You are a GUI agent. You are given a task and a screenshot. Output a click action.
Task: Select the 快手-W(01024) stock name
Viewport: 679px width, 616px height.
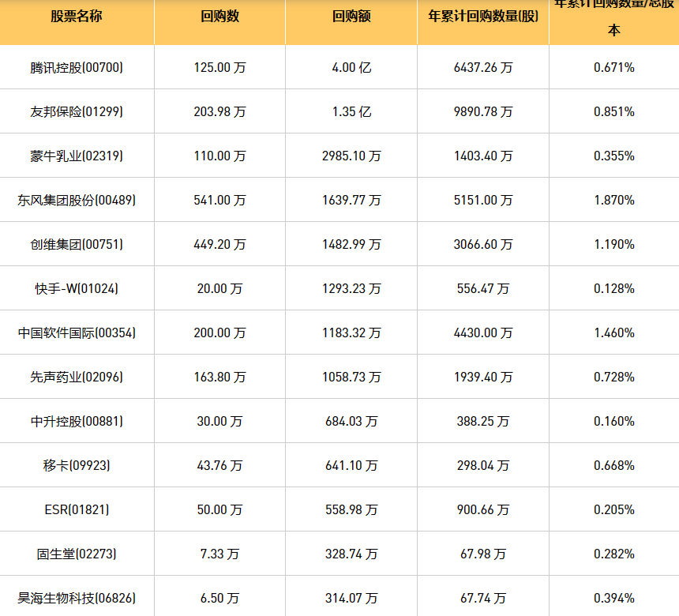tap(77, 289)
